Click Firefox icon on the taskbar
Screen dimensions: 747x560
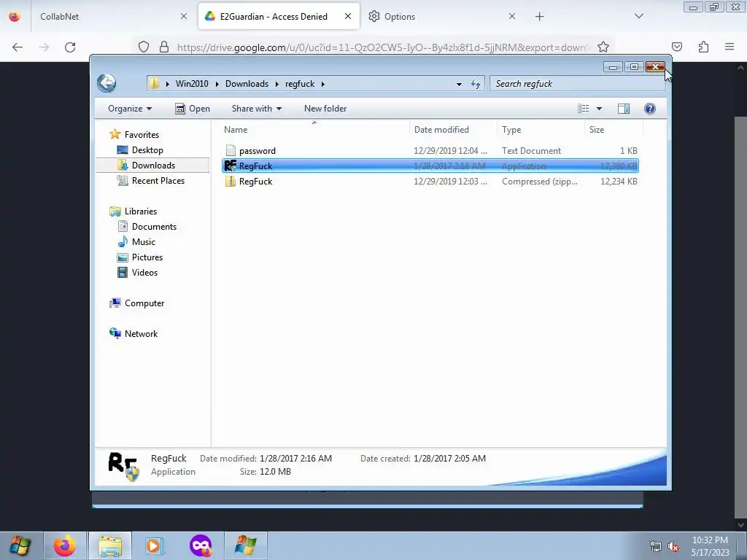tap(65, 545)
